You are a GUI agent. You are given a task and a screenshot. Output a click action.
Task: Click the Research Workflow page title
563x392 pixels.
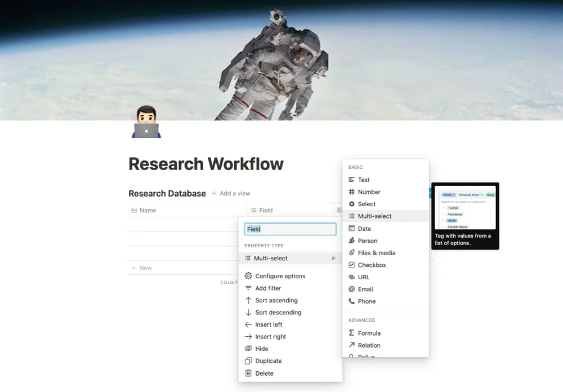pos(206,164)
